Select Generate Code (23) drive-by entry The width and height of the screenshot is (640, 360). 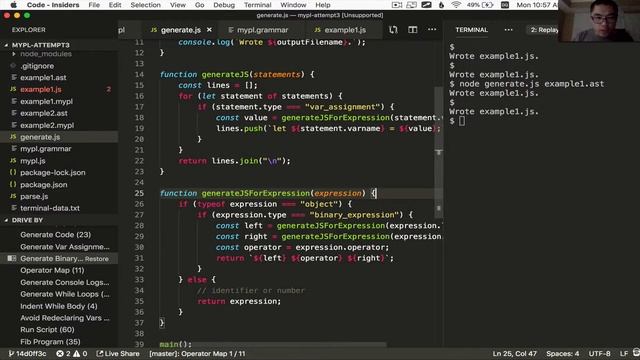pos(56,235)
